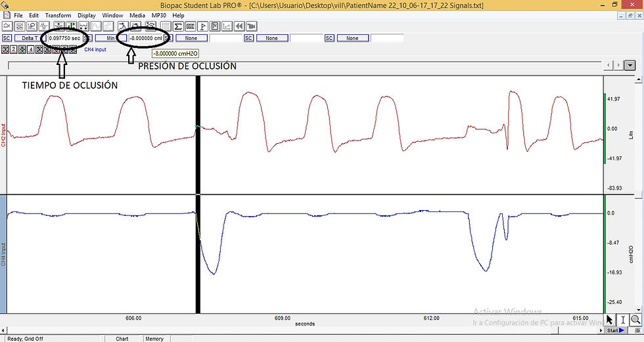Click the green bar-chart toolbar icon
The width and height of the screenshot is (644, 342).
(72, 26)
